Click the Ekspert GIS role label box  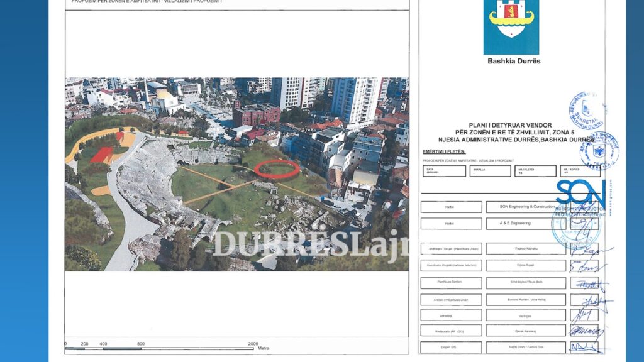(451, 347)
